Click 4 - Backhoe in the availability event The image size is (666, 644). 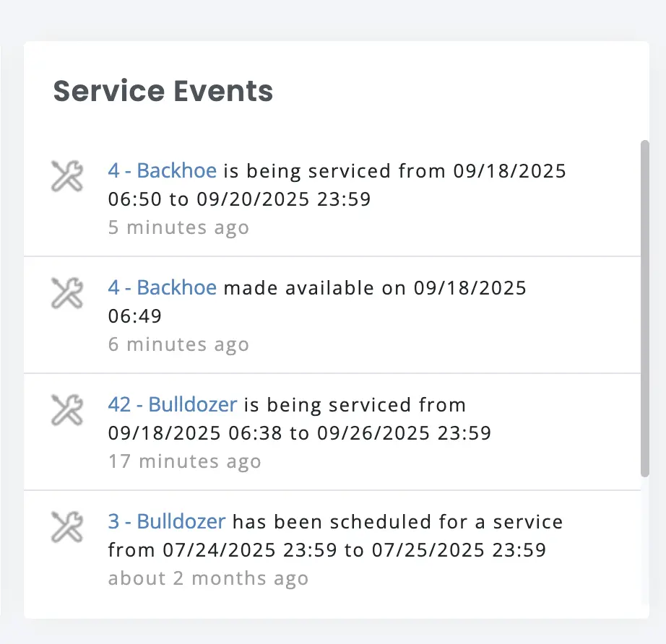coord(162,287)
